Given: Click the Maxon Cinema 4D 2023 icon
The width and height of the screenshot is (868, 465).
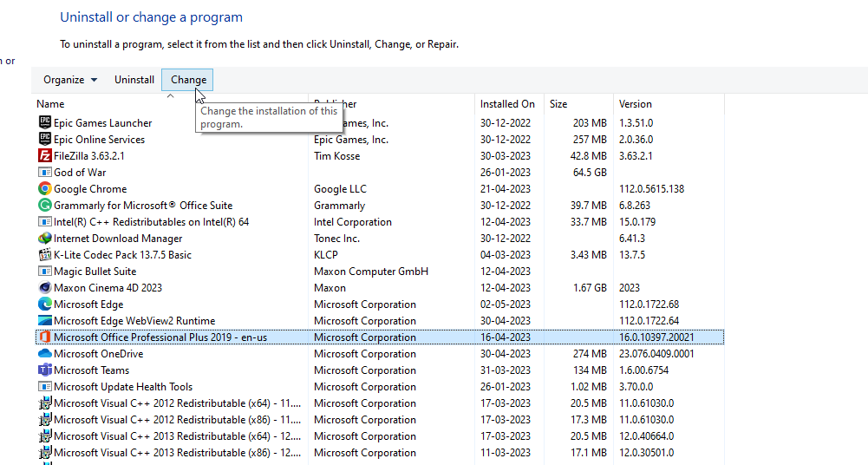Looking at the screenshot, I should [x=45, y=288].
